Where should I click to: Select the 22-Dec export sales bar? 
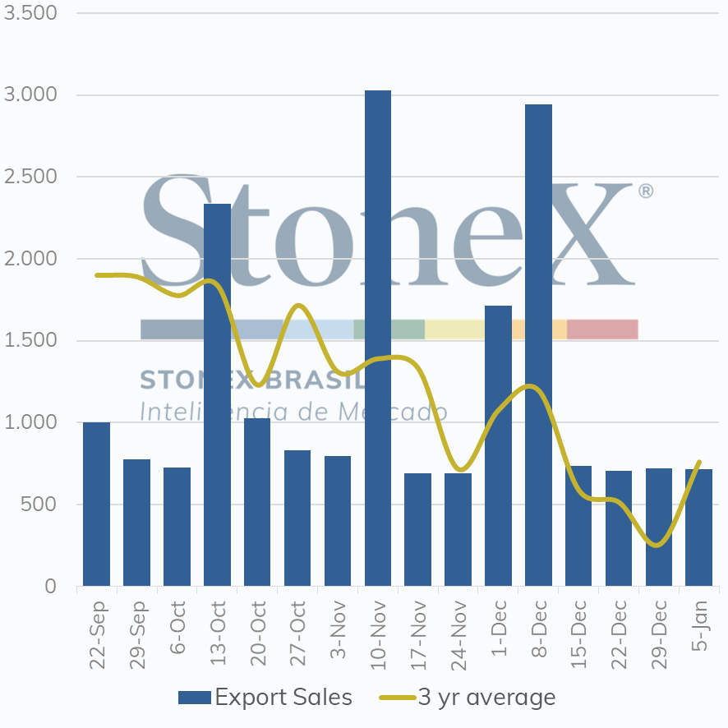point(619,528)
